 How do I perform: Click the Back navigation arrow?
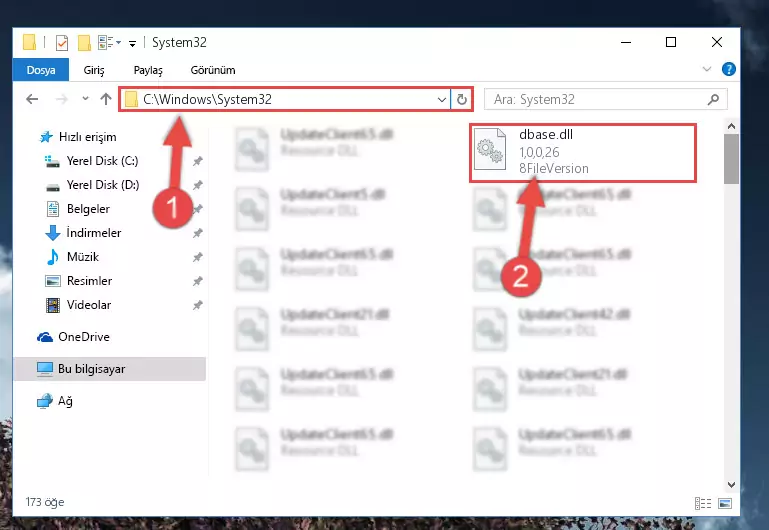(32, 100)
